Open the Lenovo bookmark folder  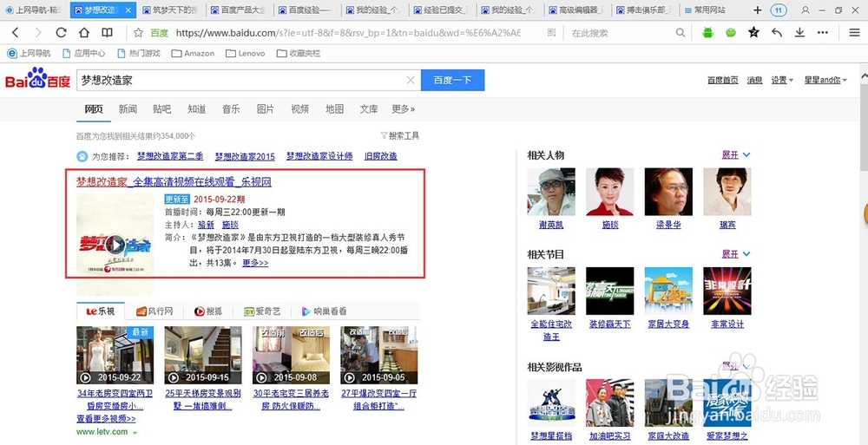(x=246, y=54)
